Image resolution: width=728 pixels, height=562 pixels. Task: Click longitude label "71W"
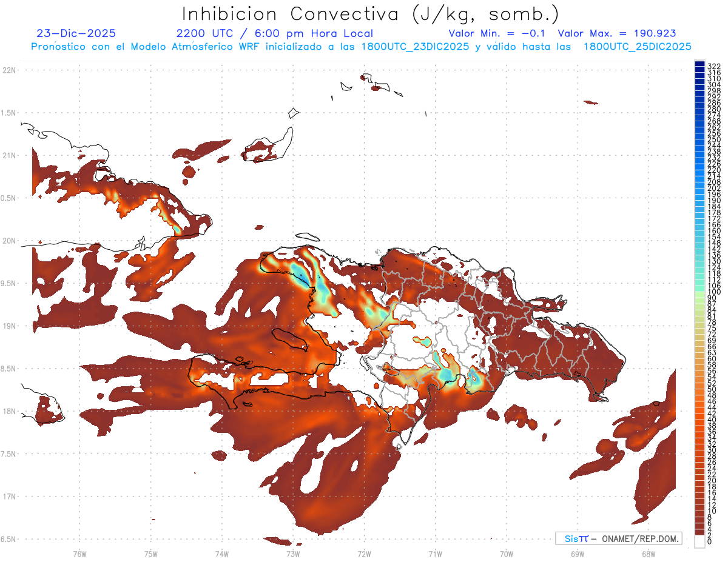coord(435,553)
